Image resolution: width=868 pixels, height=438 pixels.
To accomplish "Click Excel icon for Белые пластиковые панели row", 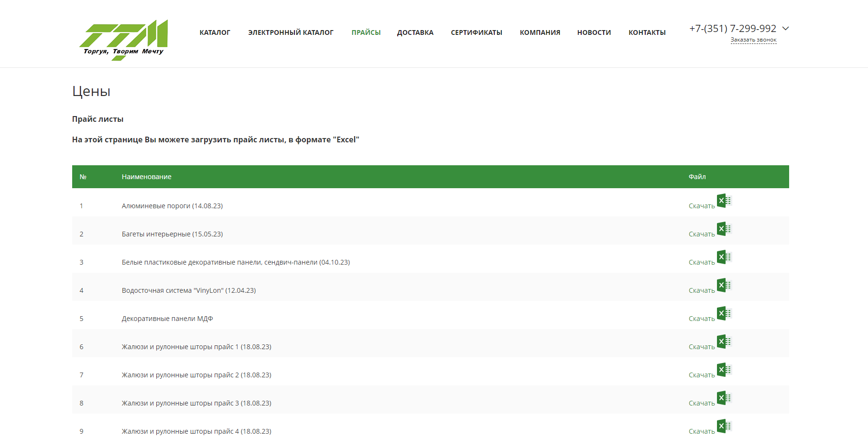I will [724, 257].
